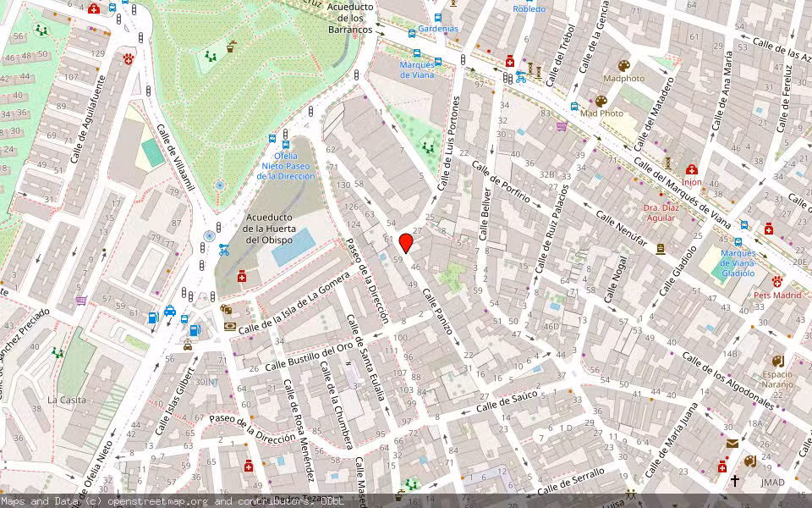Select the veterinary paw icon near Calle de Villaamil
This screenshot has width=812, height=508.
click(129, 58)
